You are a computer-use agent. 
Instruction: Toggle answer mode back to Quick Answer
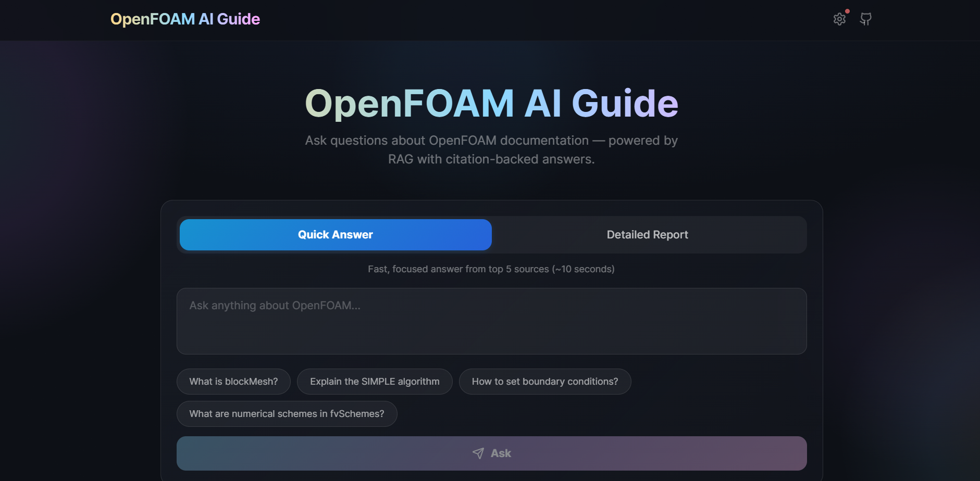pos(335,234)
